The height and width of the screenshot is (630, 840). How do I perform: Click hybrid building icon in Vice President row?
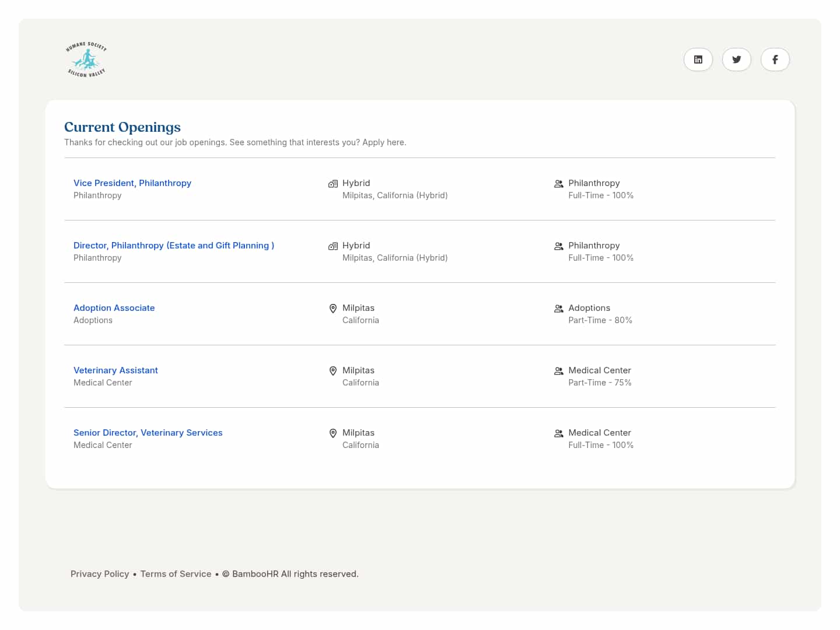tap(333, 184)
